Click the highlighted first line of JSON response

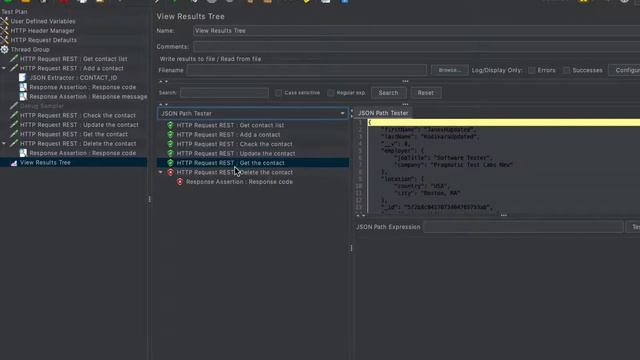tap(504, 122)
